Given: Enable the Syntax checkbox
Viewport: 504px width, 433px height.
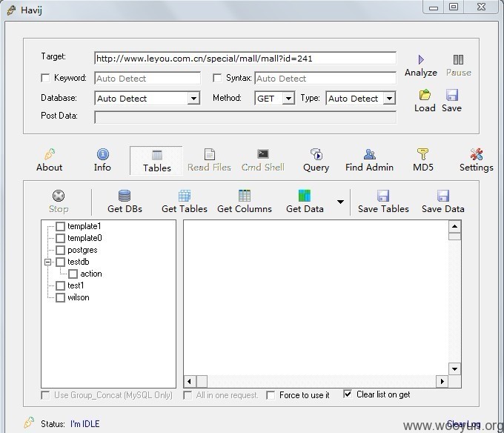Looking at the screenshot, I should click(x=217, y=78).
